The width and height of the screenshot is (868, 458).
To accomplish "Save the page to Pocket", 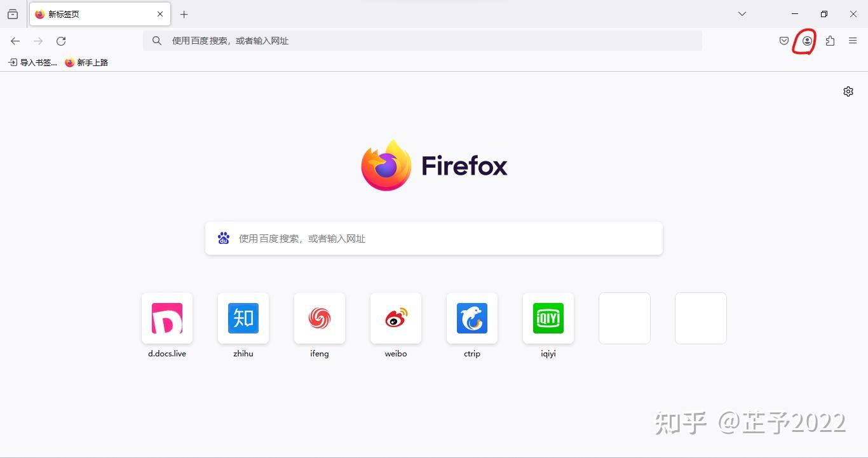I will (783, 41).
